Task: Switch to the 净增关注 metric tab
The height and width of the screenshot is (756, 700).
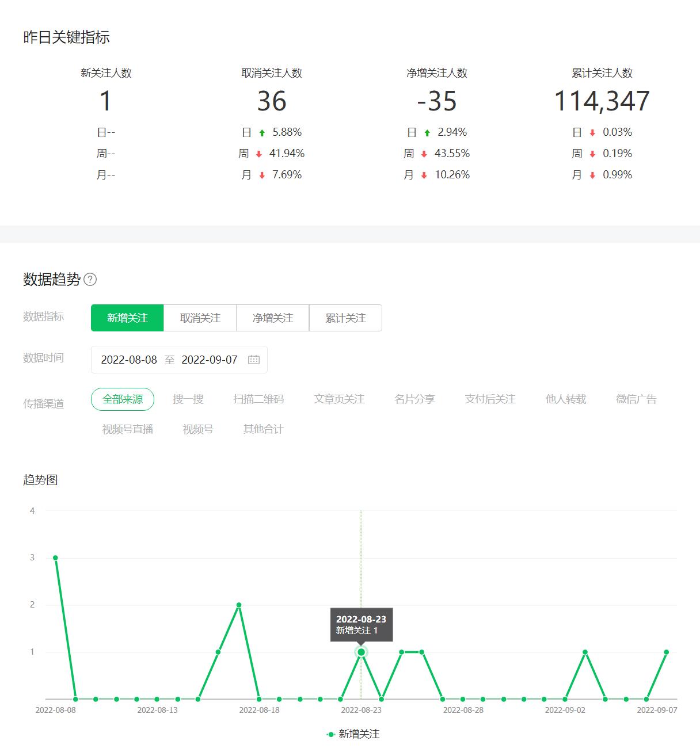Action: (273, 318)
